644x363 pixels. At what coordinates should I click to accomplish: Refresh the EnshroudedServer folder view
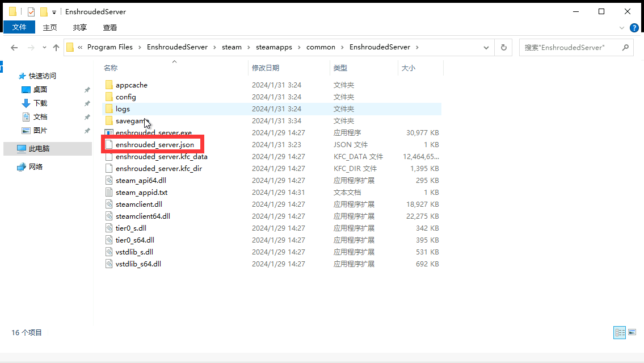click(x=503, y=48)
